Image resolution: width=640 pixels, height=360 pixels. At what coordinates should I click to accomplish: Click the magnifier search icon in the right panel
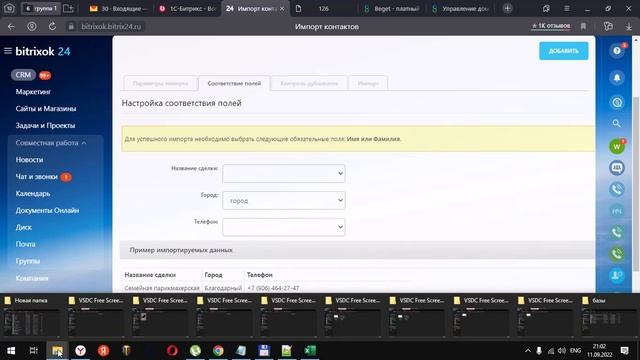617,123
